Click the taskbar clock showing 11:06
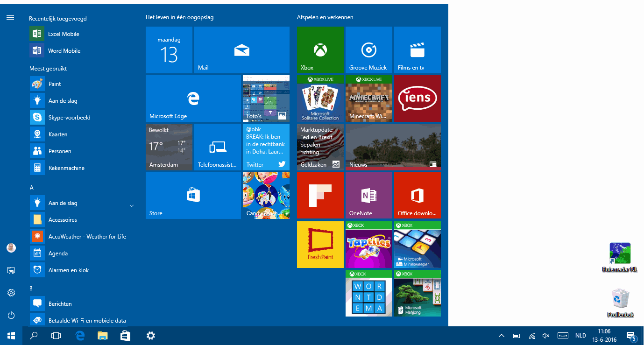Image resolution: width=644 pixels, height=345 pixels. [x=604, y=336]
